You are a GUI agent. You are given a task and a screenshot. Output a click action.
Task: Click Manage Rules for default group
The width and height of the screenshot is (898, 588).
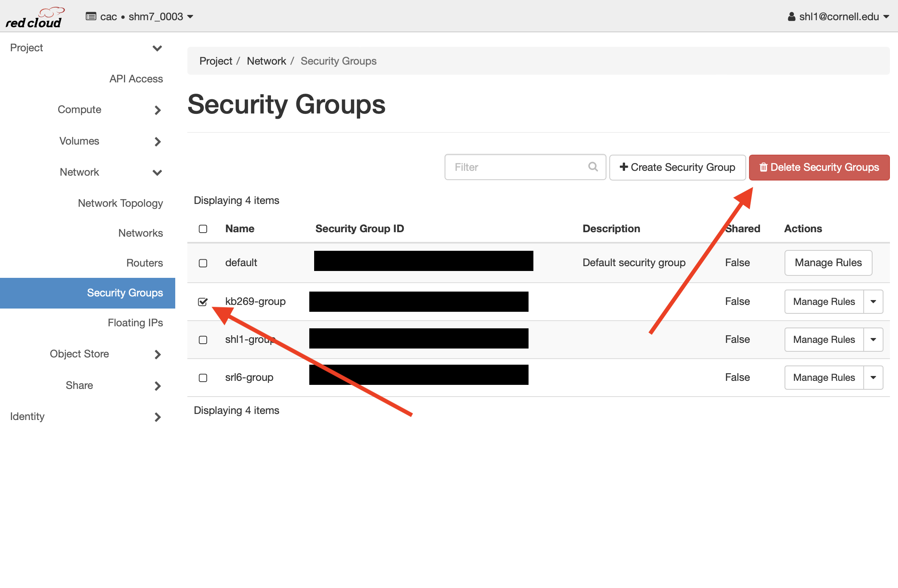pos(829,263)
